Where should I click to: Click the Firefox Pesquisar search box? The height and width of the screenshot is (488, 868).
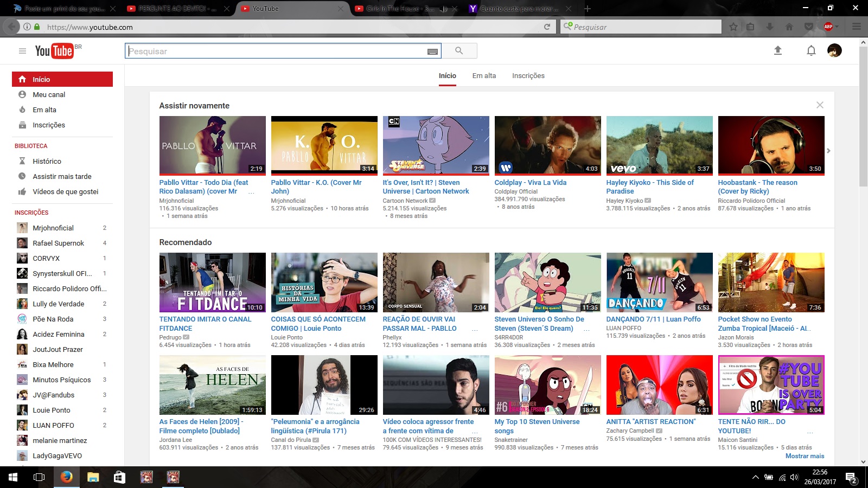(x=641, y=27)
